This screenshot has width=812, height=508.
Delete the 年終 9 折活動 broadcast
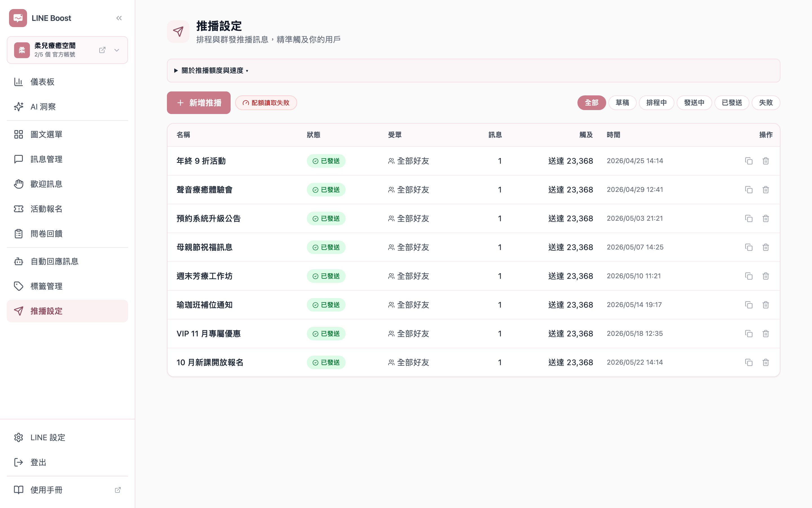(766, 161)
